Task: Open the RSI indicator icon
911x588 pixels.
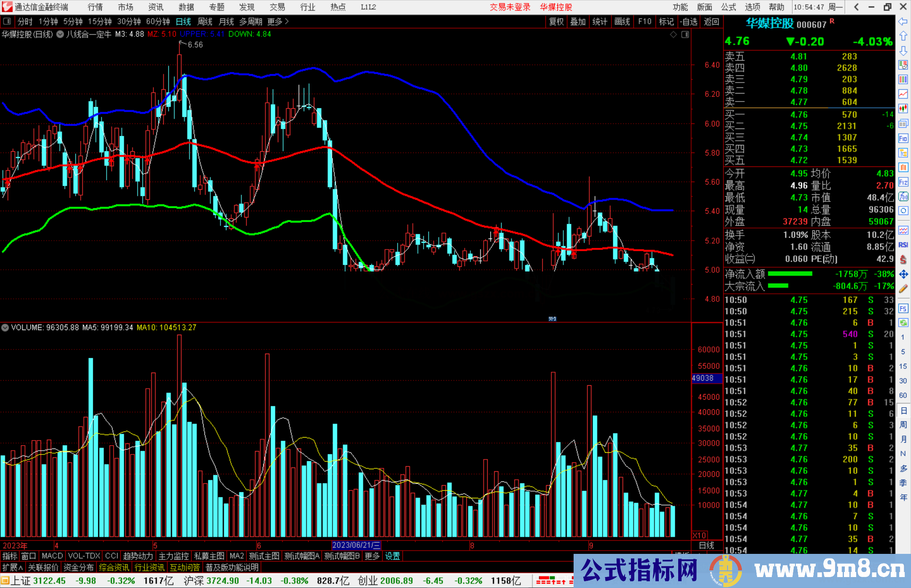Action: 903,245
